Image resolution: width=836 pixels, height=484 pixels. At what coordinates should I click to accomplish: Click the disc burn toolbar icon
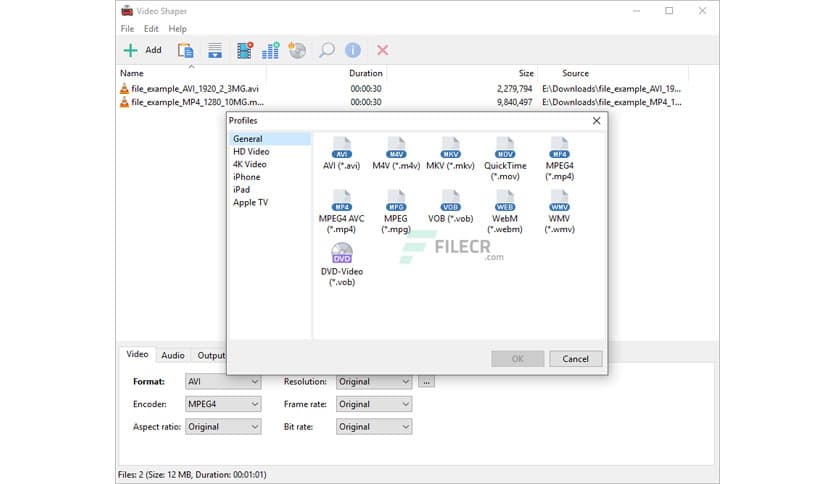click(x=297, y=50)
